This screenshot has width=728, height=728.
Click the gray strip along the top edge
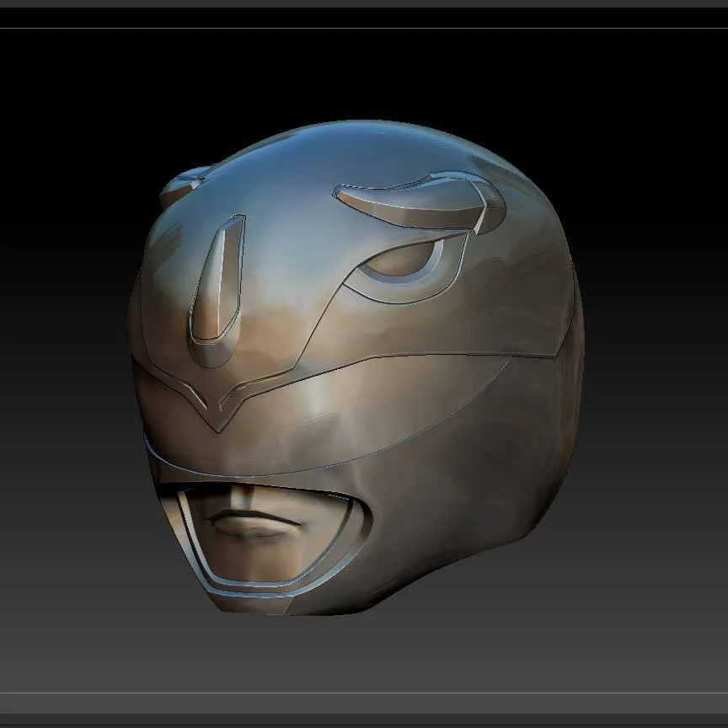coord(364,3)
